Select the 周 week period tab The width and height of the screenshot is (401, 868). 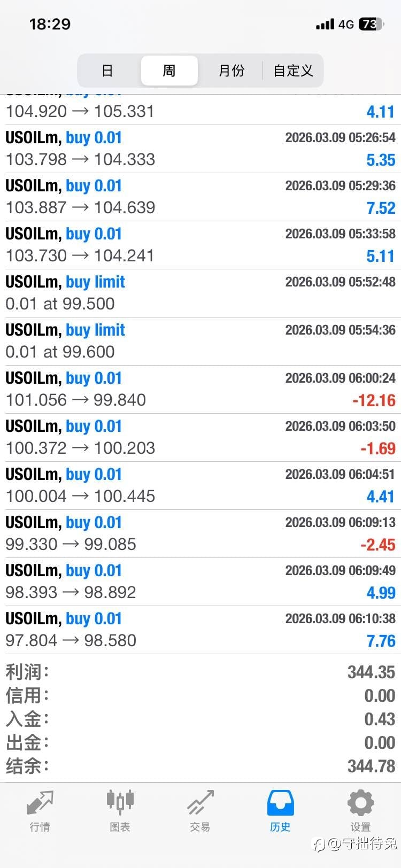coord(169,71)
